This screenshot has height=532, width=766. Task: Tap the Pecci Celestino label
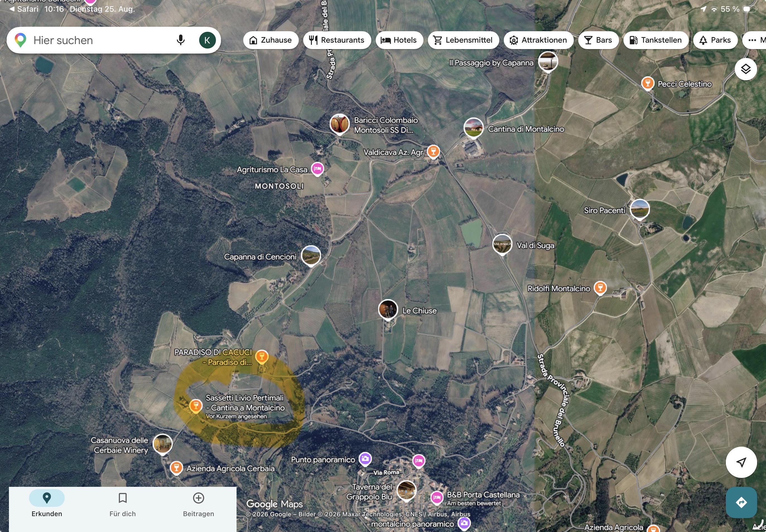click(x=684, y=84)
